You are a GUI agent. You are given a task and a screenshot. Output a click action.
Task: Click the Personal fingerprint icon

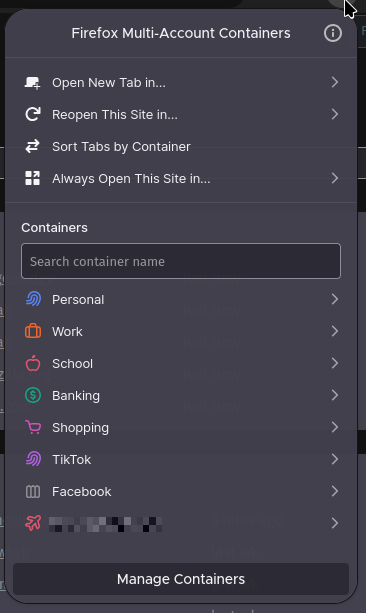click(x=33, y=299)
